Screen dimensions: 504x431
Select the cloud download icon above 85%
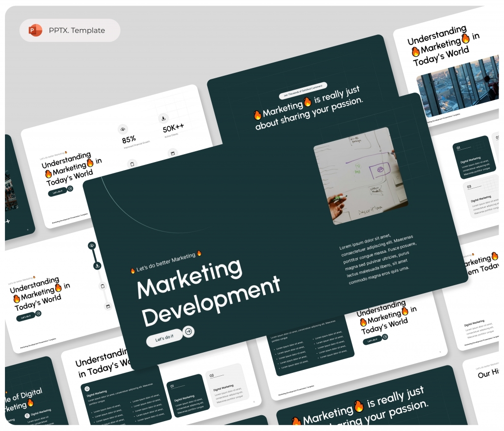pos(123,129)
